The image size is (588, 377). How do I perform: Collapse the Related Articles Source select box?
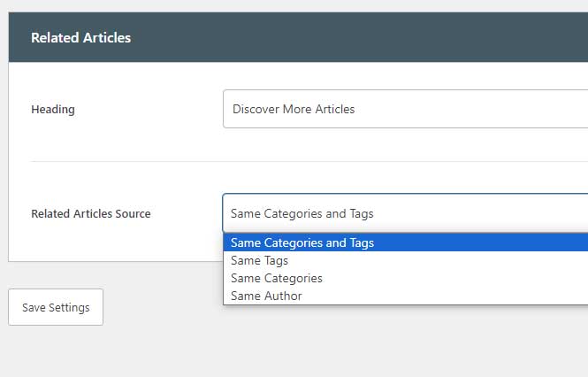tap(405, 213)
